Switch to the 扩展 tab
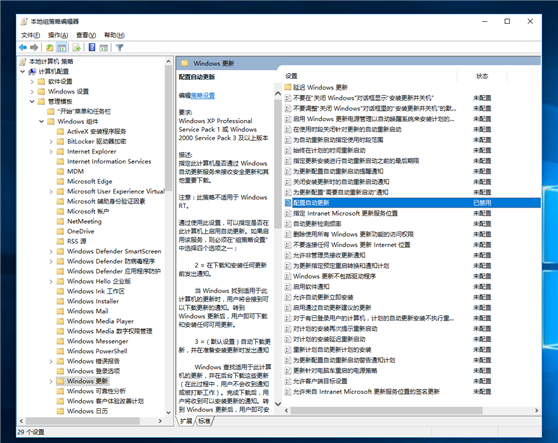Viewport: 558px width, 443px height. tap(186, 421)
